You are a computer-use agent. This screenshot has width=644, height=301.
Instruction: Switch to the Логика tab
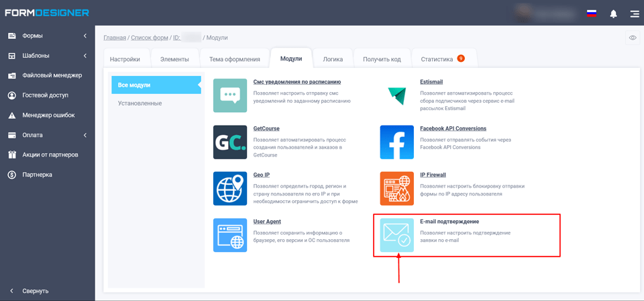coord(333,59)
